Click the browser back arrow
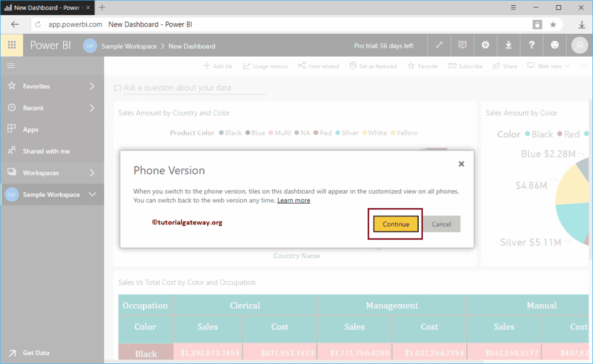 (14, 24)
